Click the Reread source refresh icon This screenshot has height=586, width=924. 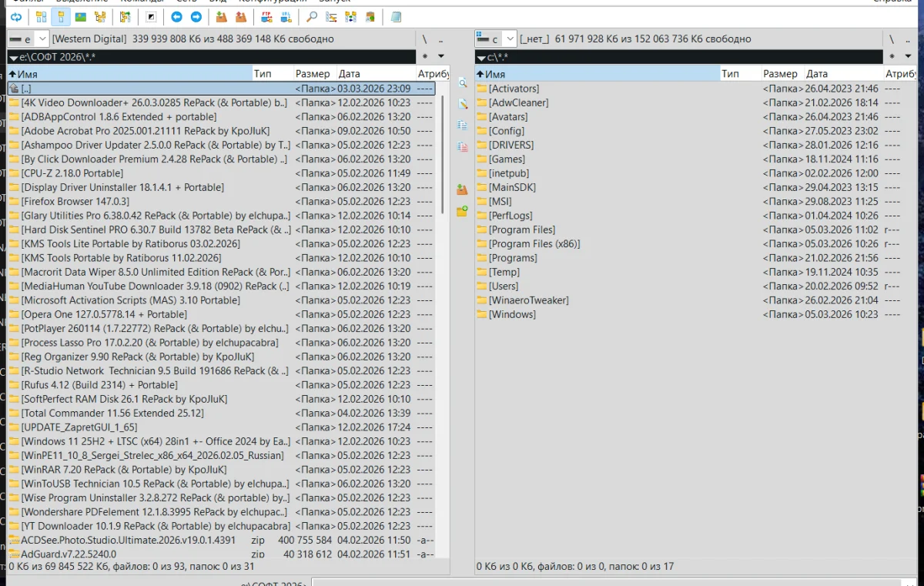[16, 17]
